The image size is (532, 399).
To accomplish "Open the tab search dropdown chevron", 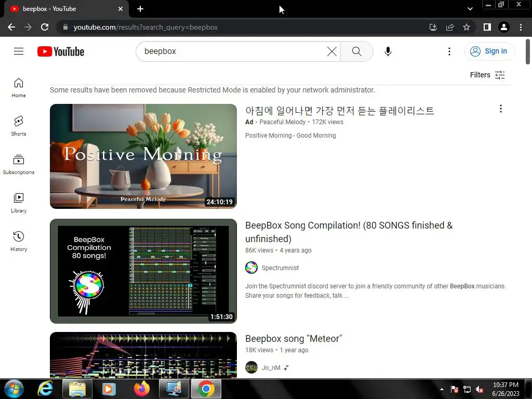I will click(470, 9).
